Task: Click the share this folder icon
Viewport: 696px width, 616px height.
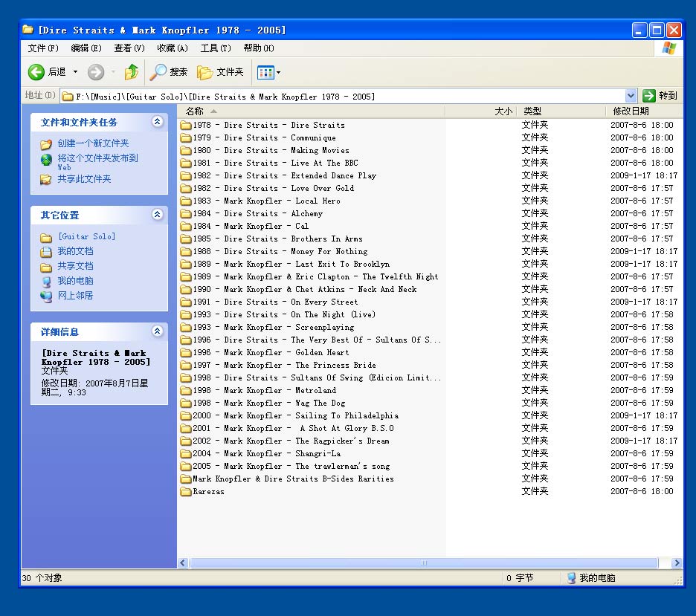Action: pyautogui.click(x=45, y=180)
